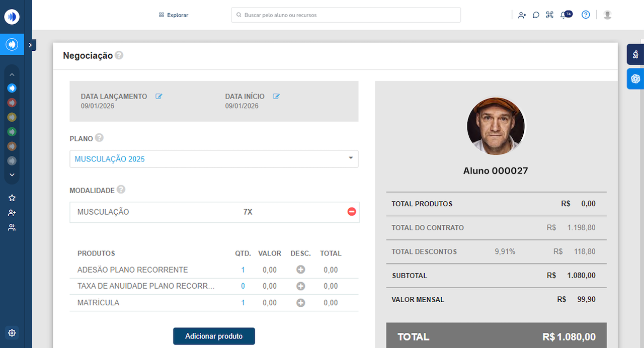
Task: Add discount to Adesão Plano Recorrente
Action: 300,270
